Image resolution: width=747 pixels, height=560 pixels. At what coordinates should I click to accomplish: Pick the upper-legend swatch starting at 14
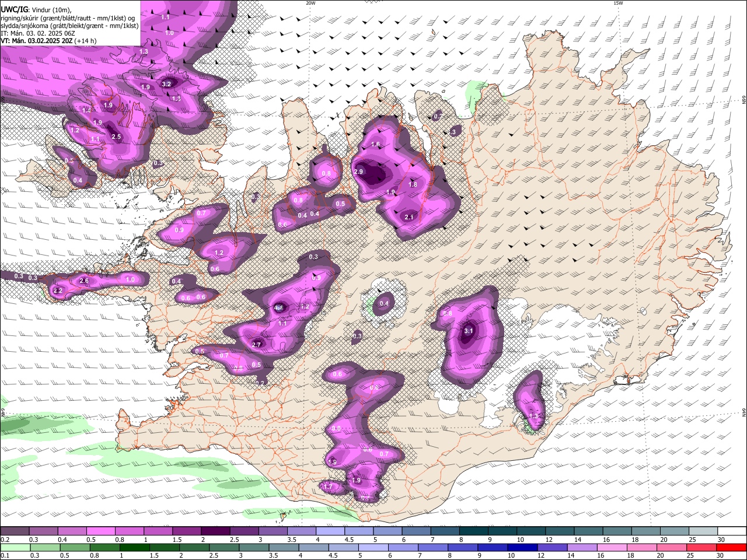pos(589,531)
